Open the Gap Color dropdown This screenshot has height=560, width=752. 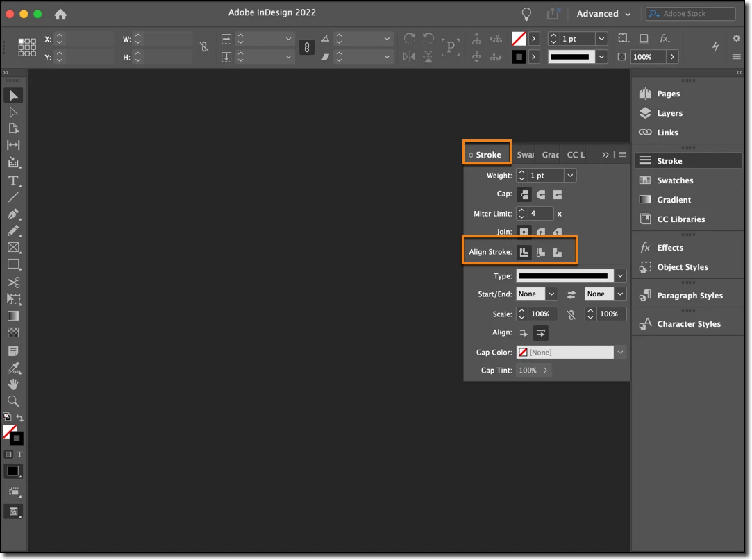[x=620, y=353]
